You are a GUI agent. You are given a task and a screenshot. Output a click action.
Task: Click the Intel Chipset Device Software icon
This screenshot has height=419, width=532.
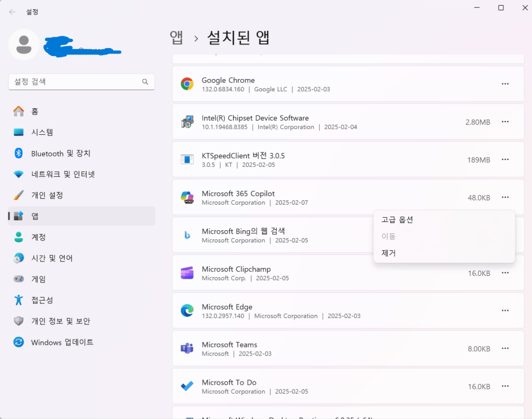pyautogui.click(x=187, y=122)
